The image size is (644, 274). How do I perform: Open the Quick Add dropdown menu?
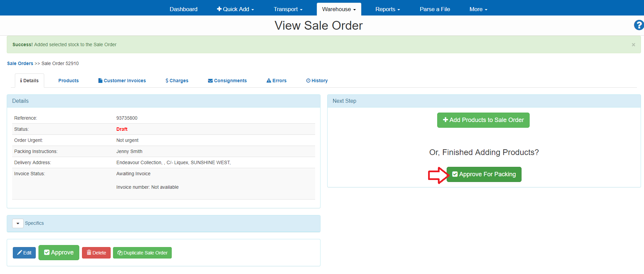coord(235,9)
